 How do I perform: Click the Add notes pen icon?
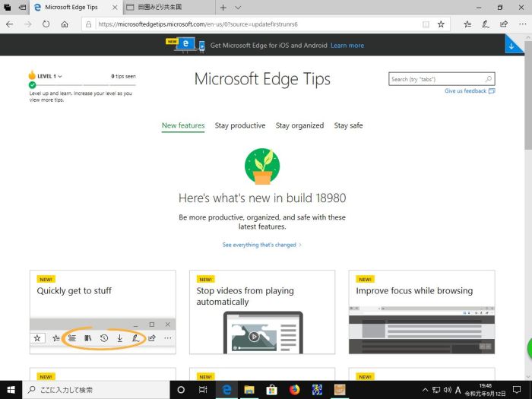[485, 24]
